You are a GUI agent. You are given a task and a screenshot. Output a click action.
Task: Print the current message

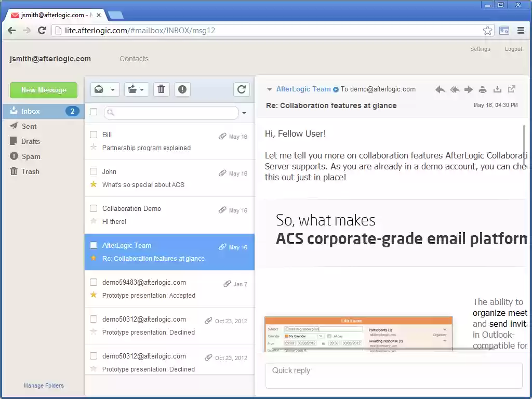coord(482,89)
